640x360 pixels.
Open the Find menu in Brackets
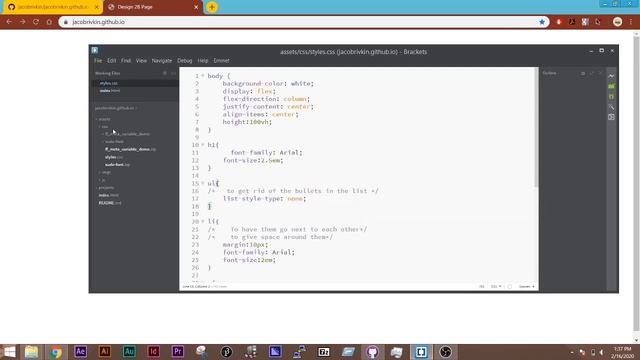126,60
